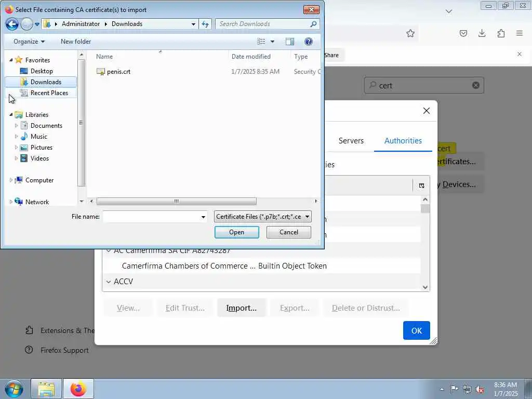This screenshot has height=399, width=532.
Task: Open the Firefox Extensions puzzle icon
Action: [x=501, y=33]
